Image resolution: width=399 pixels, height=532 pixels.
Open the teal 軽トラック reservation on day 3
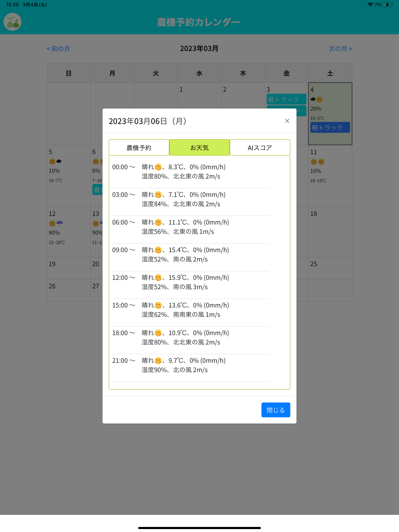286,99
